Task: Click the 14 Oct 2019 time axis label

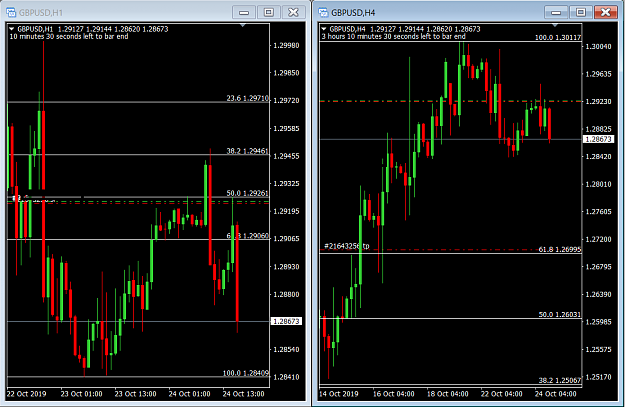Action: [x=339, y=394]
